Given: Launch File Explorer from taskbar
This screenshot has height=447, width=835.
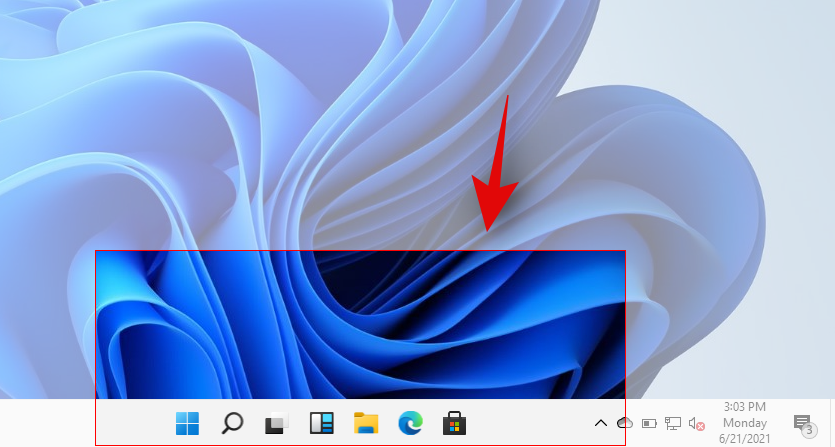Looking at the screenshot, I should click(x=366, y=424).
